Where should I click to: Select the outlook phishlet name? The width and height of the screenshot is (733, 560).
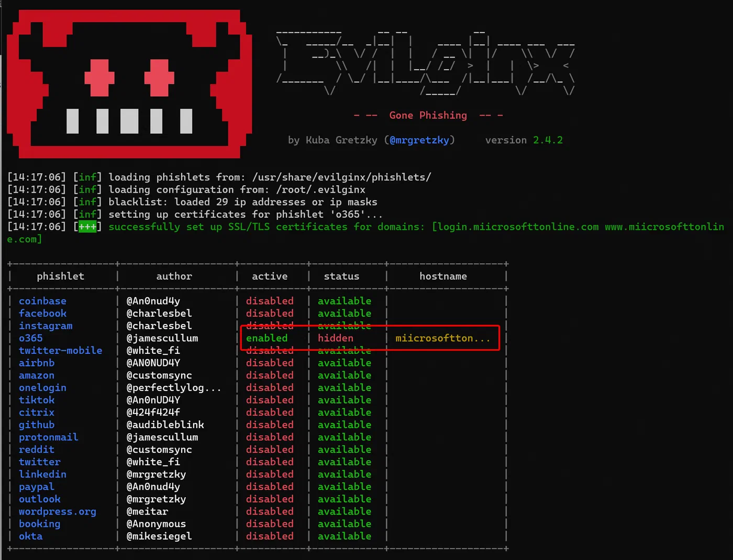(x=40, y=499)
